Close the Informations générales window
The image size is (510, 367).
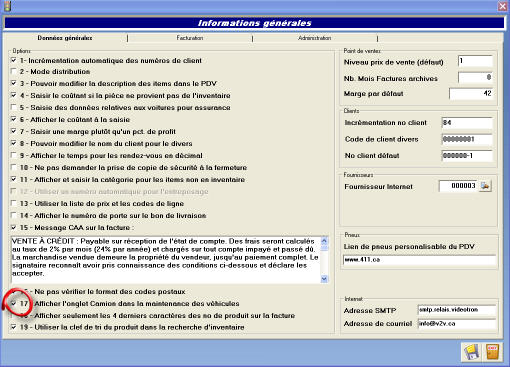502,6
